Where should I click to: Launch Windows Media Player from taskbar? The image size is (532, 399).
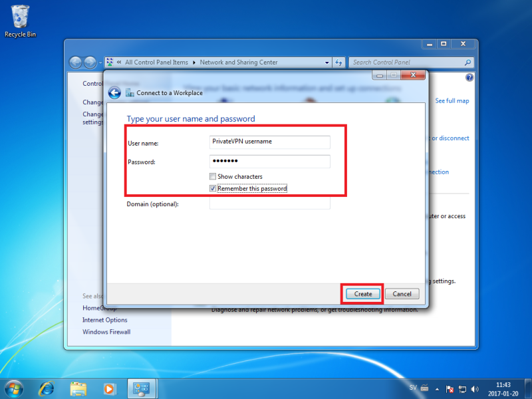pos(109,389)
